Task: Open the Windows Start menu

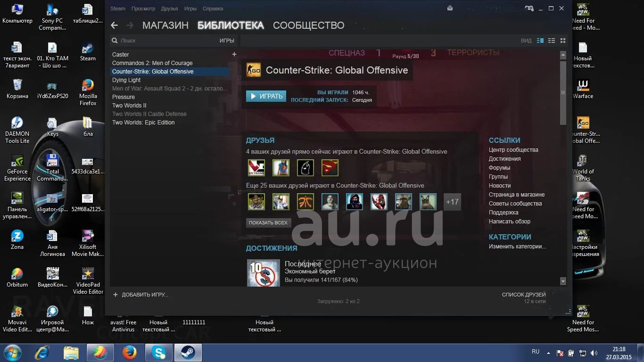Action: tap(12, 353)
